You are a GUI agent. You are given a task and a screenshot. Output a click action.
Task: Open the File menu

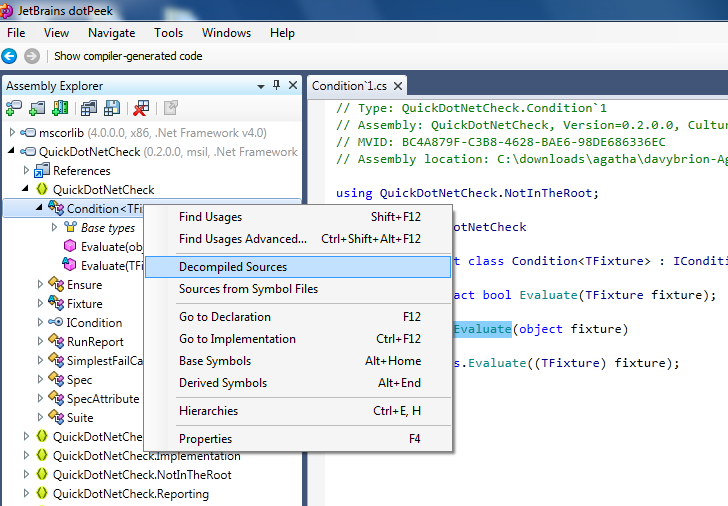[x=16, y=33]
